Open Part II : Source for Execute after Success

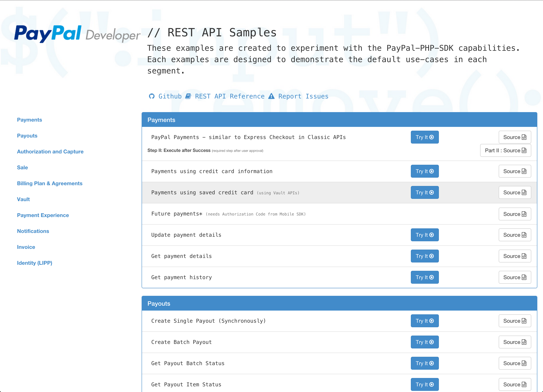point(505,150)
